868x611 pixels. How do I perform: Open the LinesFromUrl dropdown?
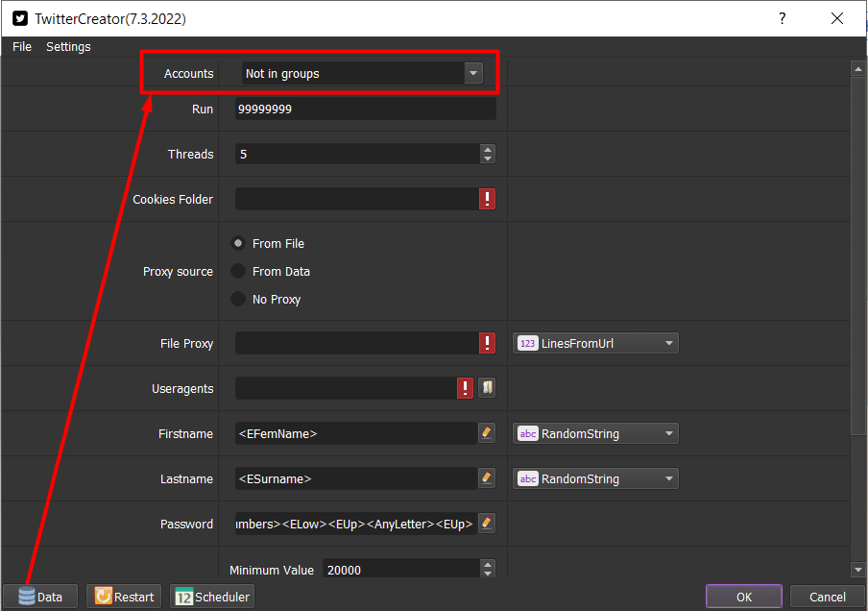[595, 343]
